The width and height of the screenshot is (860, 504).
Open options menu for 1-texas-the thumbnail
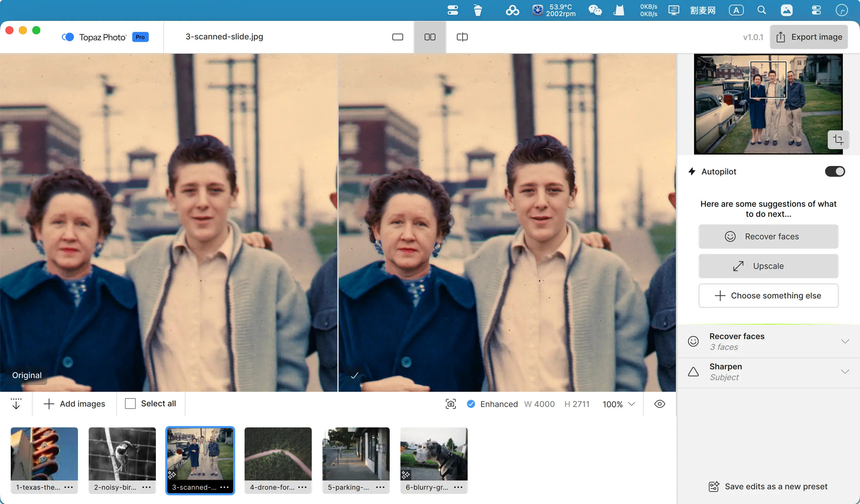(x=69, y=487)
